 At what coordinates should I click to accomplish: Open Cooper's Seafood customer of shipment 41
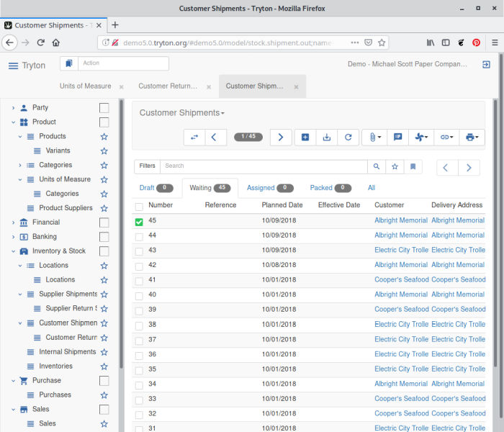pos(402,279)
